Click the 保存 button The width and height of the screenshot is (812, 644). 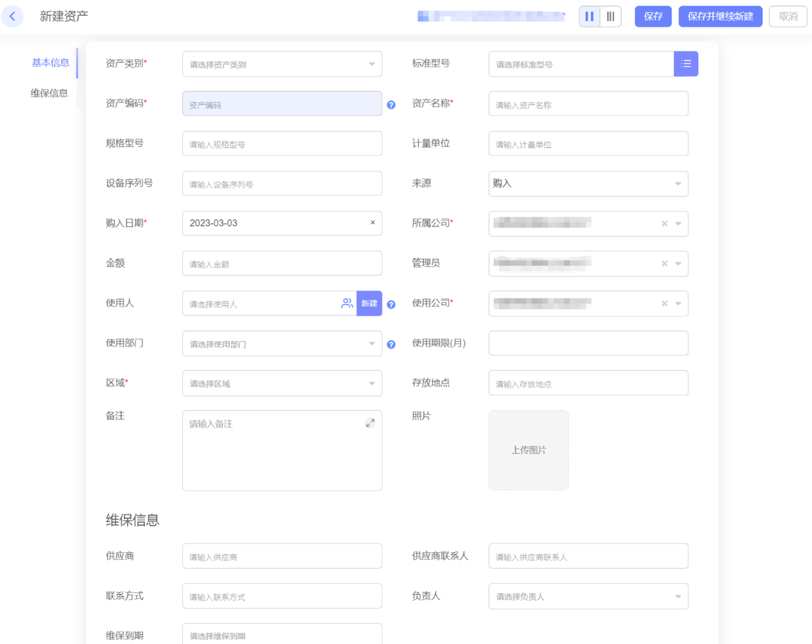(653, 16)
